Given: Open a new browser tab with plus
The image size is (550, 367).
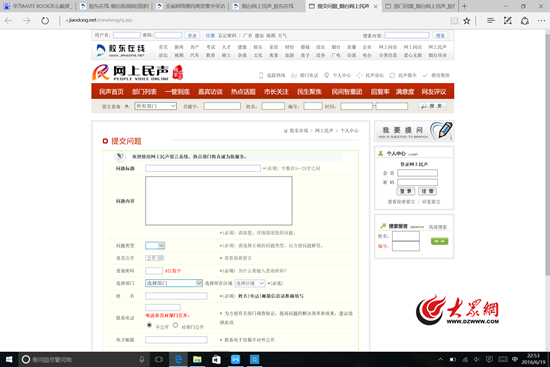Looking at the screenshot, I should pos(464,6).
